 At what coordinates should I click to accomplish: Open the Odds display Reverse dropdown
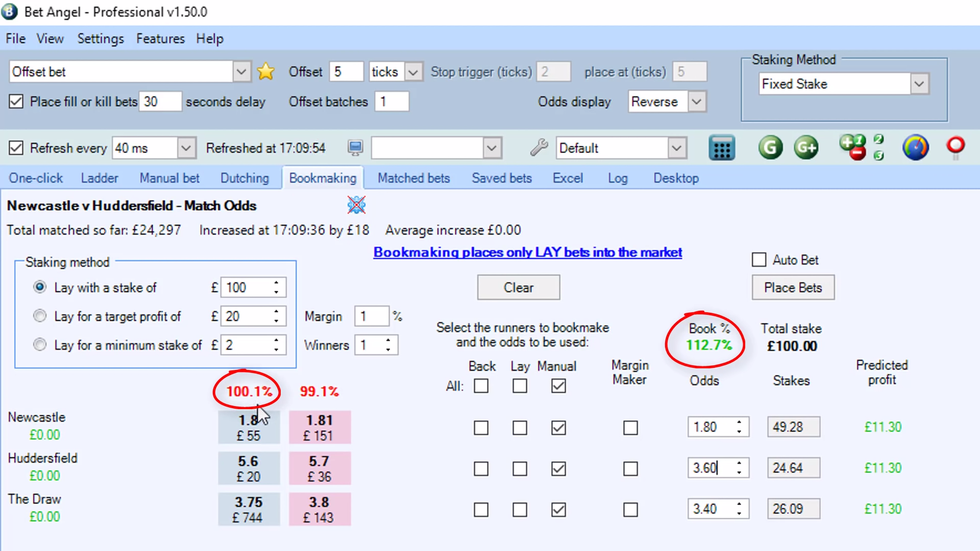point(696,102)
